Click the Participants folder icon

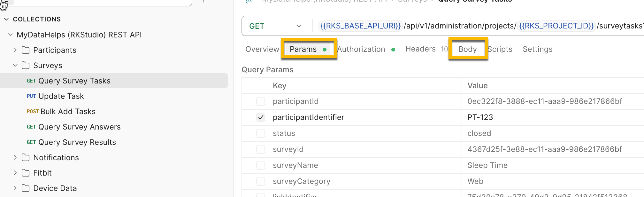pyautogui.click(x=26, y=50)
